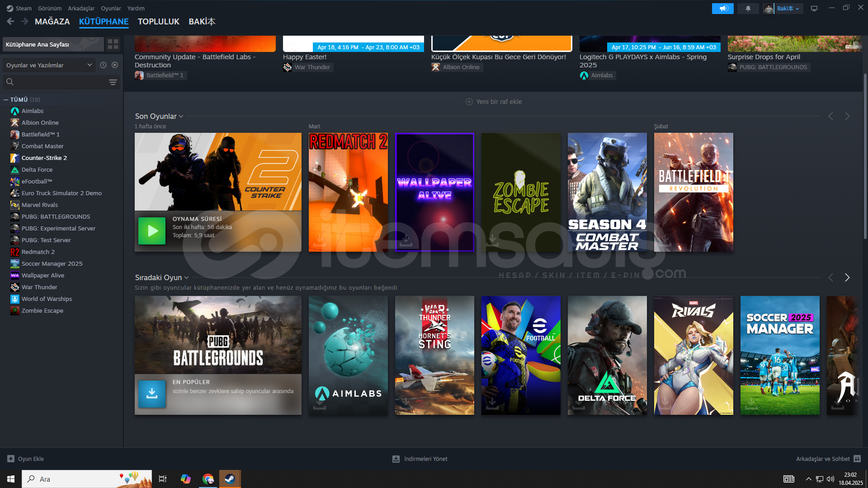Toggle the library grid view icon

[113, 44]
